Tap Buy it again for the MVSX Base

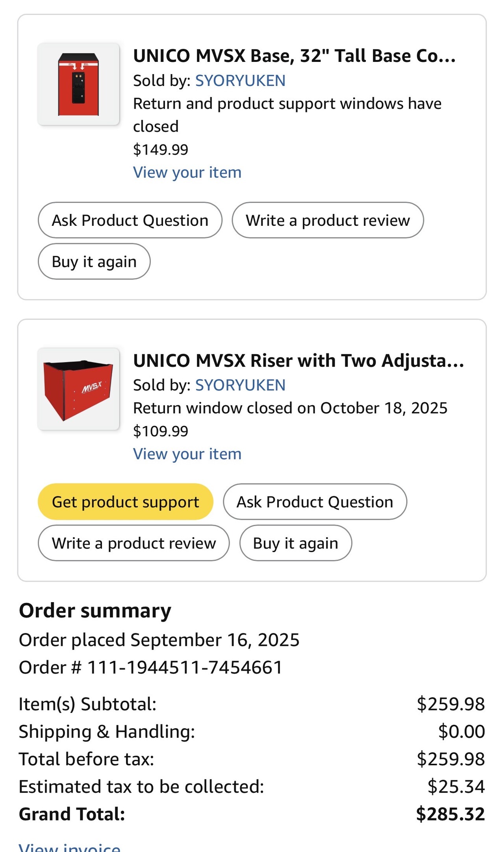coord(94,262)
